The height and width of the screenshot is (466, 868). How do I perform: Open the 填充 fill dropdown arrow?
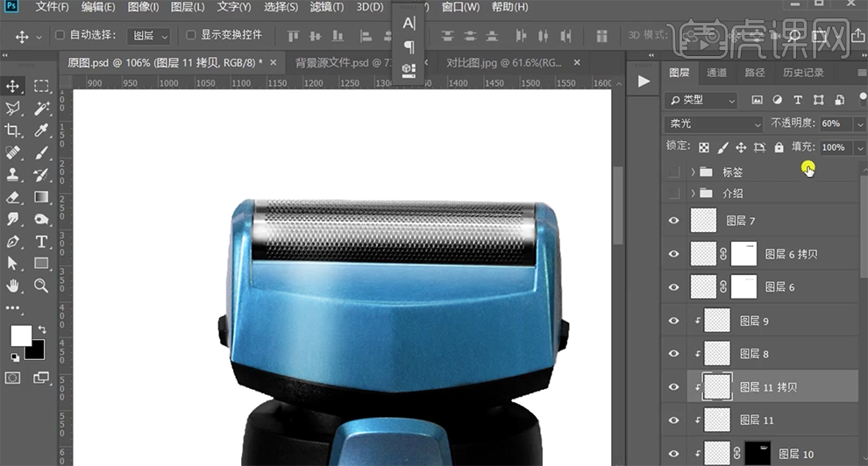pos(859,147)
